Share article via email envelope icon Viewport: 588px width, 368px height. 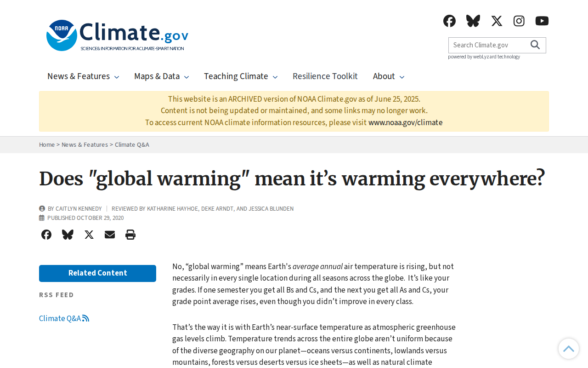[x=110, y=235]
